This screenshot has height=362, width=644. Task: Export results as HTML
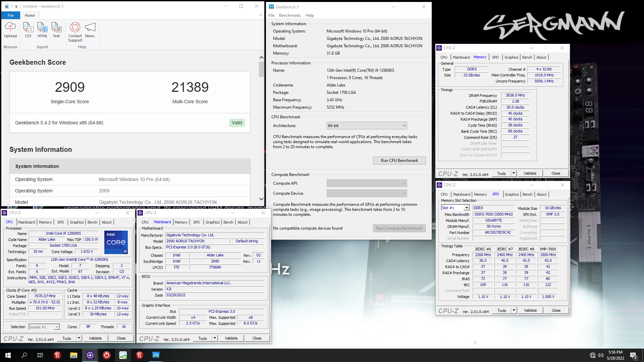(x=42, y=30)
